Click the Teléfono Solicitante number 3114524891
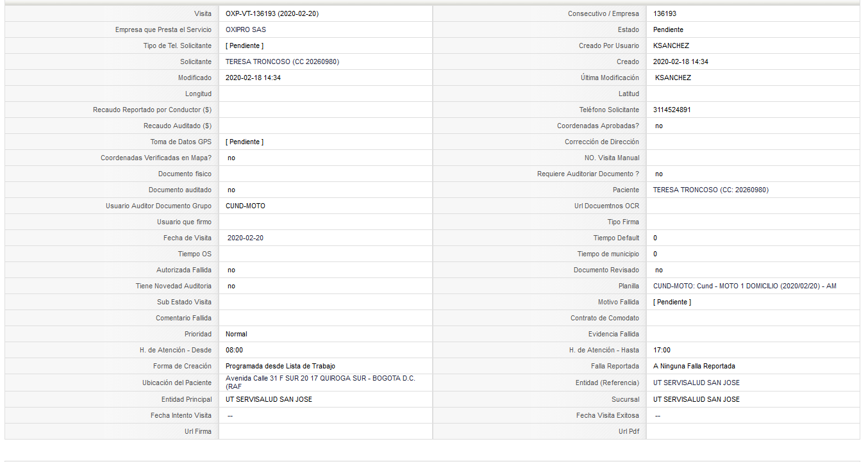 [672, 110]
